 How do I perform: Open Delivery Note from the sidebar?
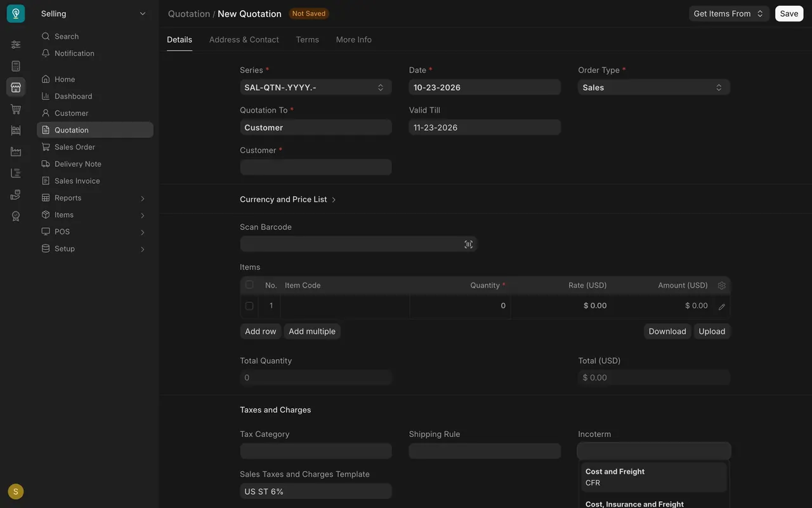(x=95, y=164)
